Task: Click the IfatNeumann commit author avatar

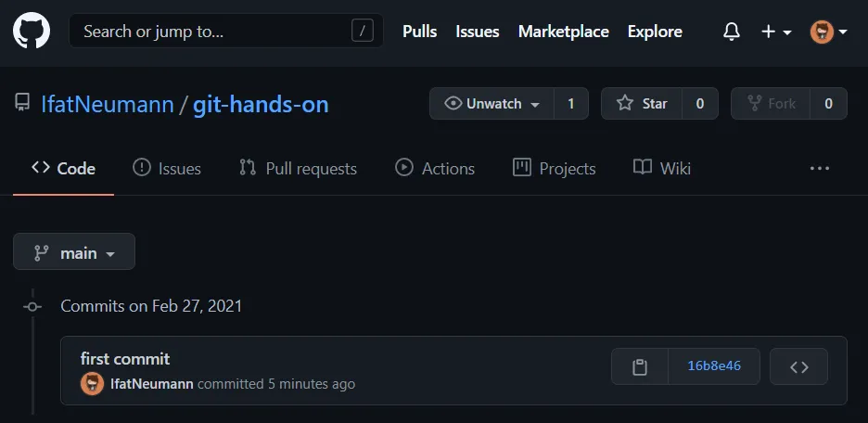Action: (x=92, y=384)
